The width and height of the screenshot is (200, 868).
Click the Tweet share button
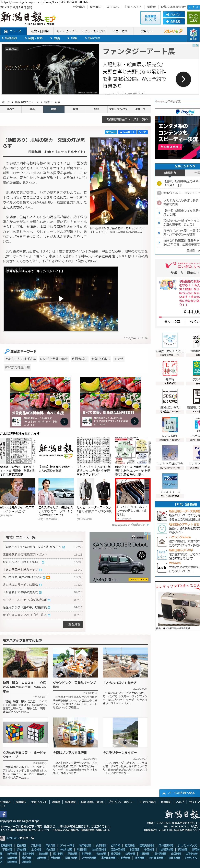[111, 132]
